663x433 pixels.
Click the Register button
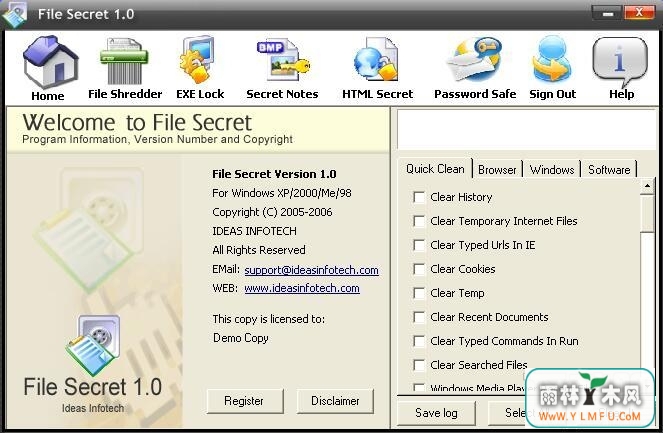click(x=245, y=401)
